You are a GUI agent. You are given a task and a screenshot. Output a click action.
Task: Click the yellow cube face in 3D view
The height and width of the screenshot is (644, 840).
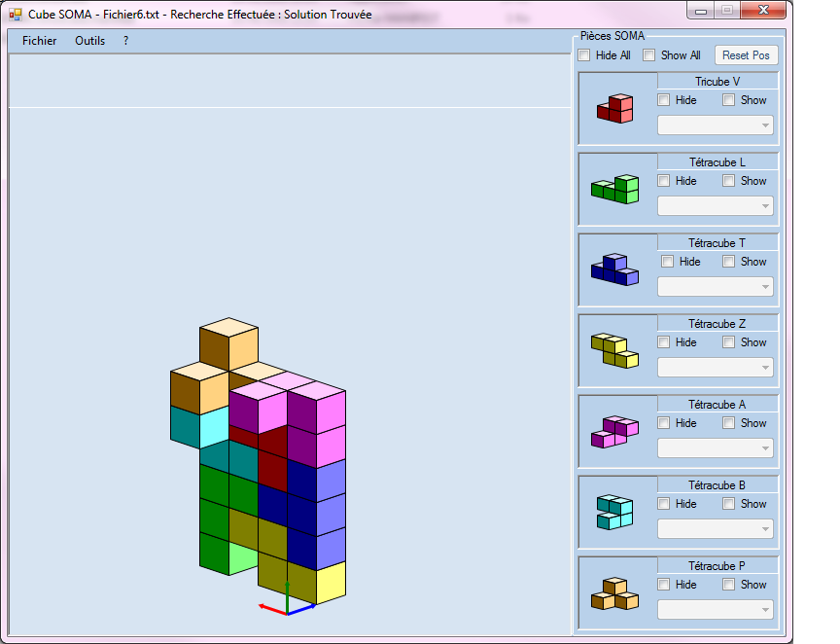332,583
